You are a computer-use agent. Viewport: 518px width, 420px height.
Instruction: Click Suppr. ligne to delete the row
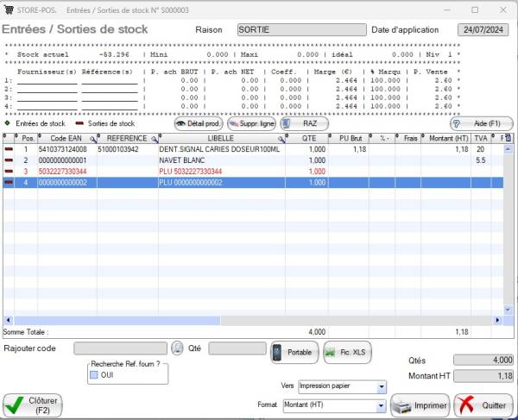click(251, 123)
